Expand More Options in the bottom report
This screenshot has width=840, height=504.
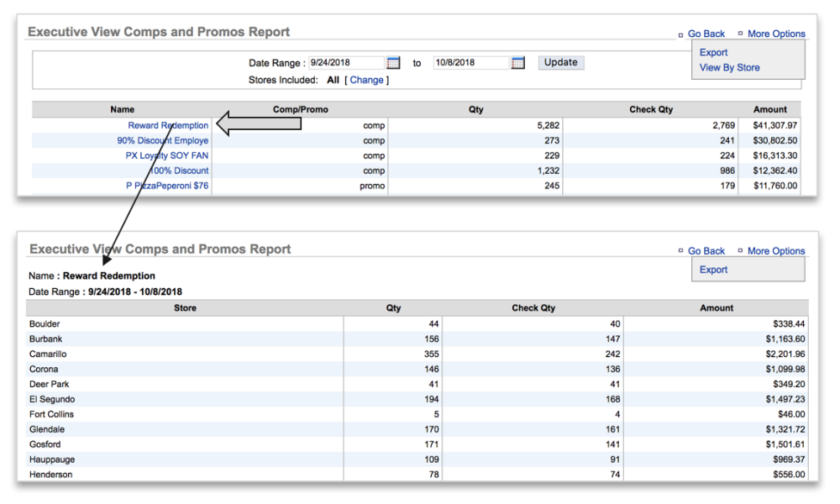(776, 251)
